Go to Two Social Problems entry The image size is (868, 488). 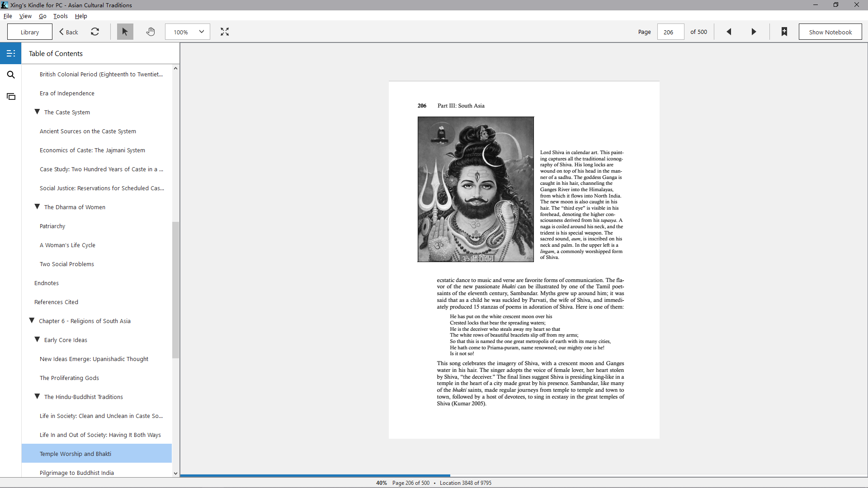[67, 264]
